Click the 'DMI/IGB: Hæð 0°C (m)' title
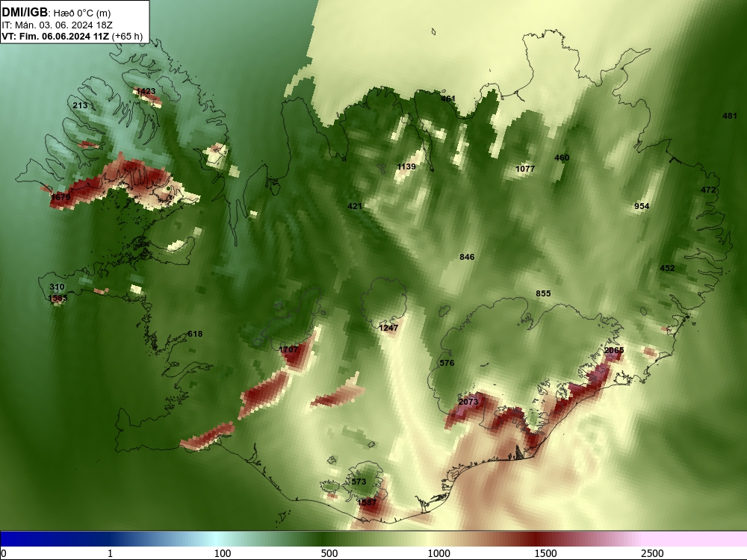The image size is (747, 560). [56, 13]
